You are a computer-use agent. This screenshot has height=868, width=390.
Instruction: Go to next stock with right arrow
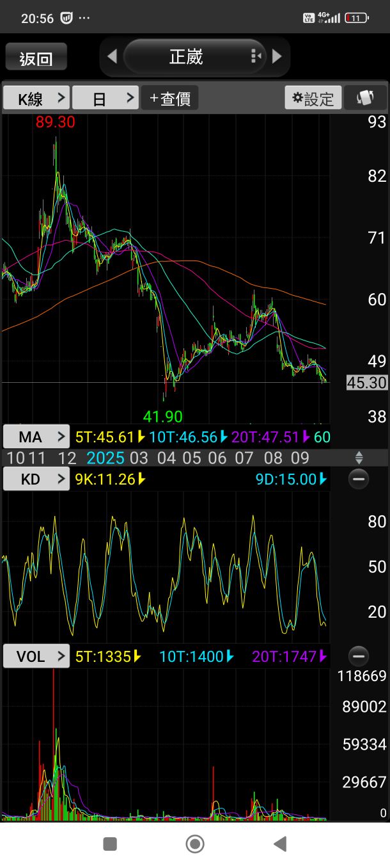point(277,57)
